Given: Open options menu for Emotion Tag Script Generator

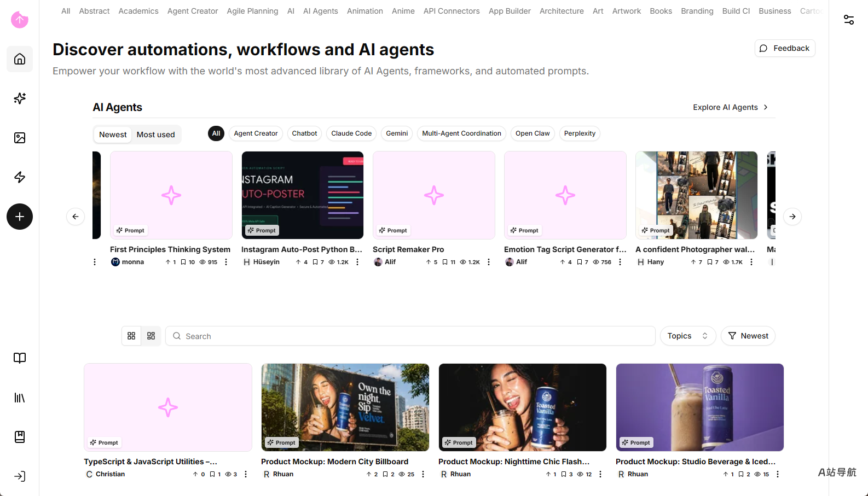Looking at the screenshot, I should tap(620, 262).
